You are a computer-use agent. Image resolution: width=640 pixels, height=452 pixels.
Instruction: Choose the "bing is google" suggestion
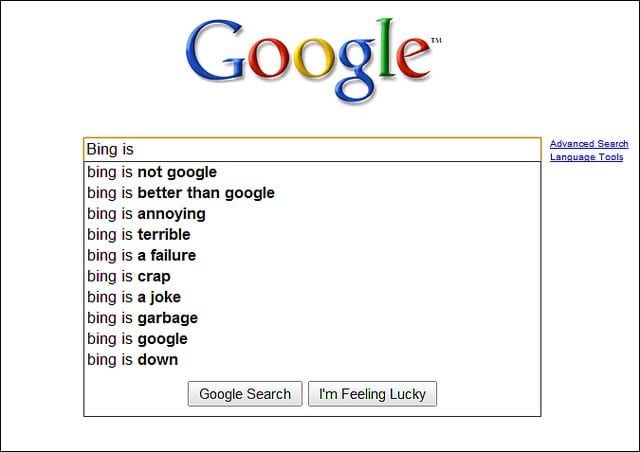137,339
